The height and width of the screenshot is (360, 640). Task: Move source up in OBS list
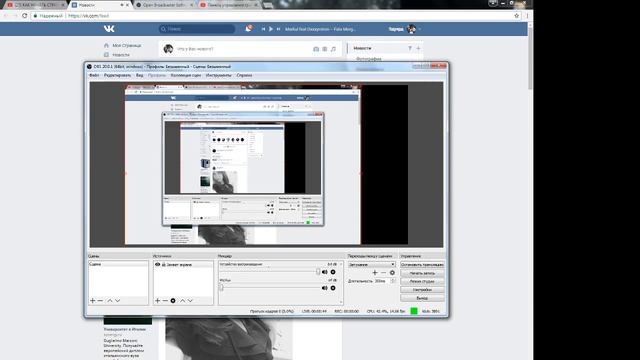182,300
